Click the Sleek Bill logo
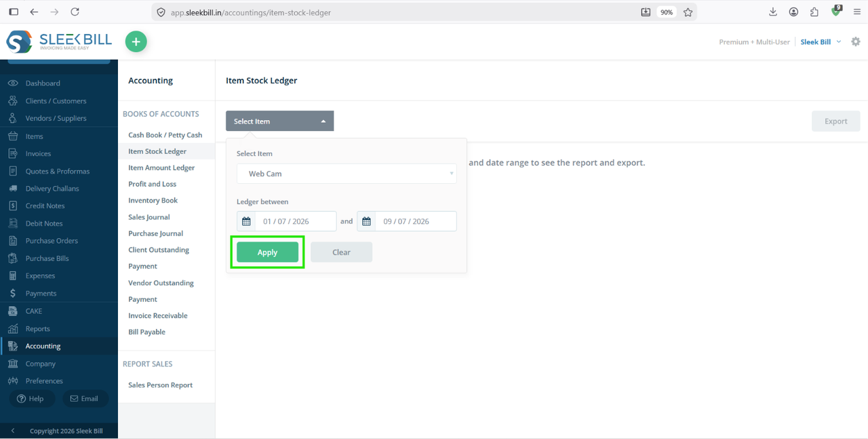This screenshot has height=439, width=868. pos(59,41)
